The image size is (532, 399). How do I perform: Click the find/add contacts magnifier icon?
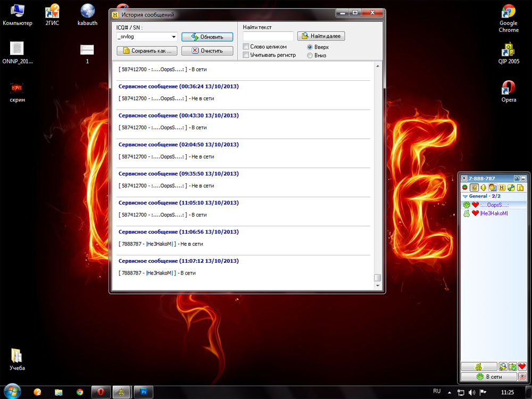pos(503,367)
